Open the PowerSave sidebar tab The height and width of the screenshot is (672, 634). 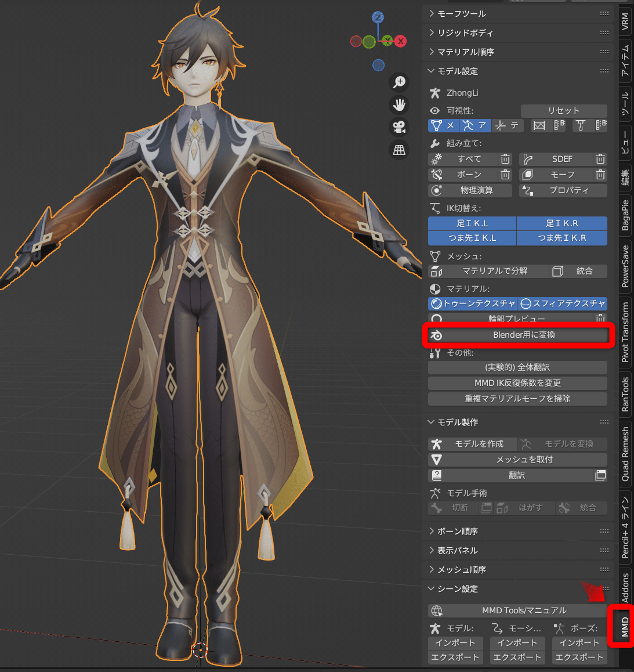tap(625, 266)
